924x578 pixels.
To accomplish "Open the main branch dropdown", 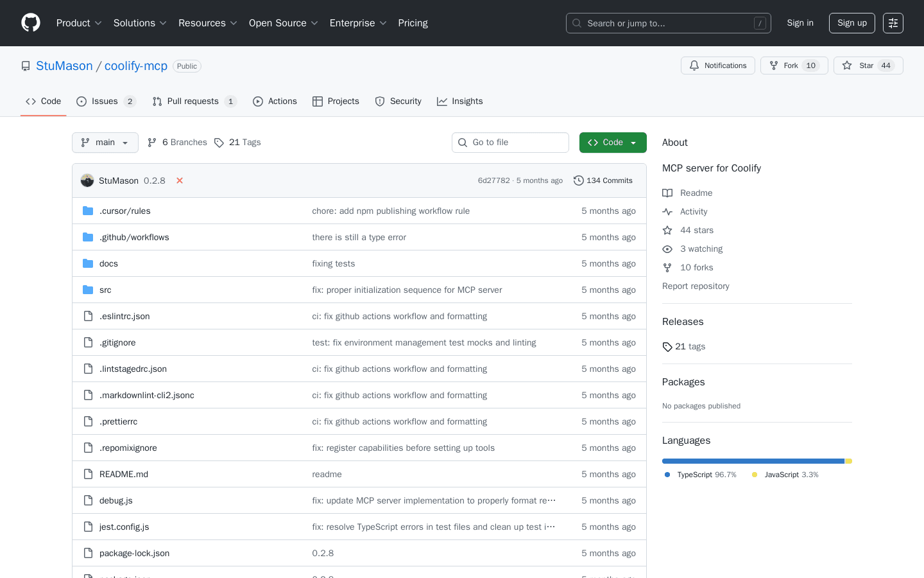I will click(x=105, y=142).
